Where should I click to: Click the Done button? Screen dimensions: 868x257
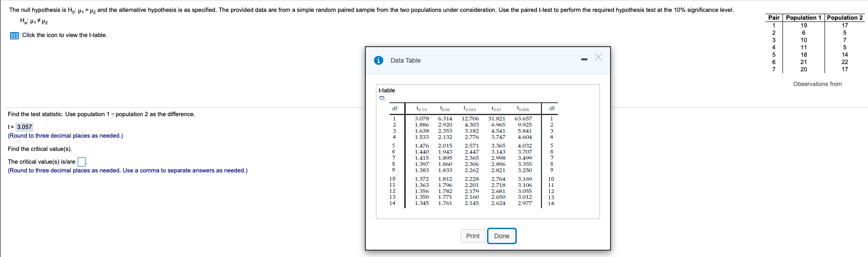(x=502, y=236)
